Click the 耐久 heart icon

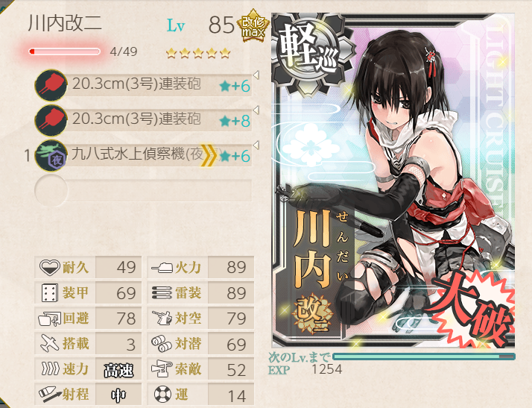point(49,267)
